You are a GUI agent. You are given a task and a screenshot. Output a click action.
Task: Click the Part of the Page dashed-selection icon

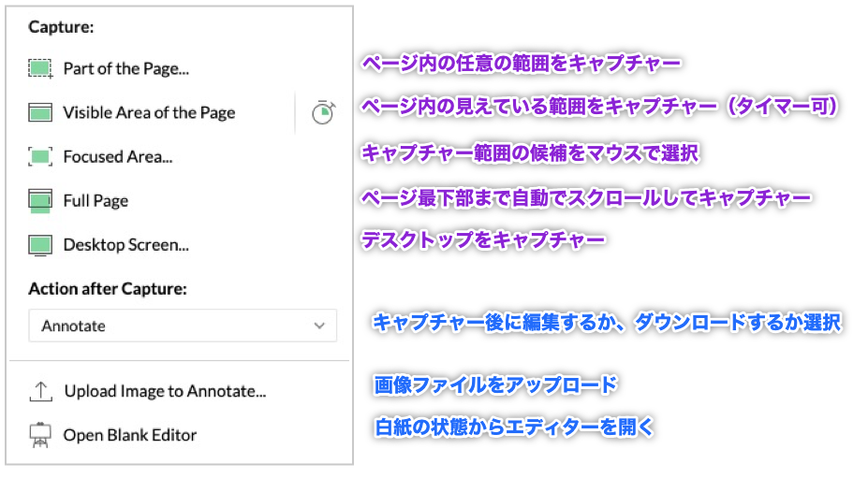click(x=39, y=68)
